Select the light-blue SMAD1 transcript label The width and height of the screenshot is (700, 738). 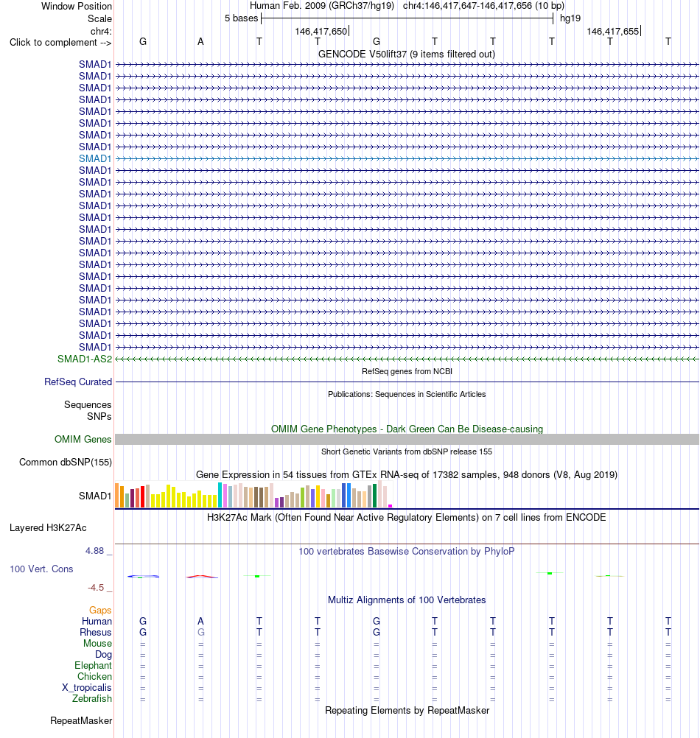[95, 158]
